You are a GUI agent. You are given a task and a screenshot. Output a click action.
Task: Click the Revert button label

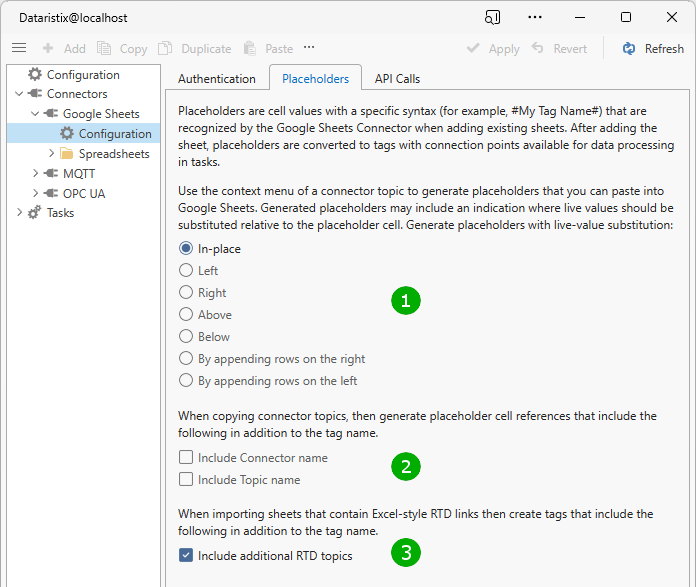(570, 48)
